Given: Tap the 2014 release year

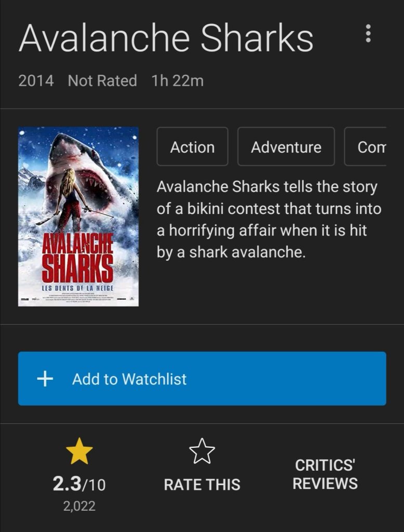Looking at the screenshot, I should [36, 81].
